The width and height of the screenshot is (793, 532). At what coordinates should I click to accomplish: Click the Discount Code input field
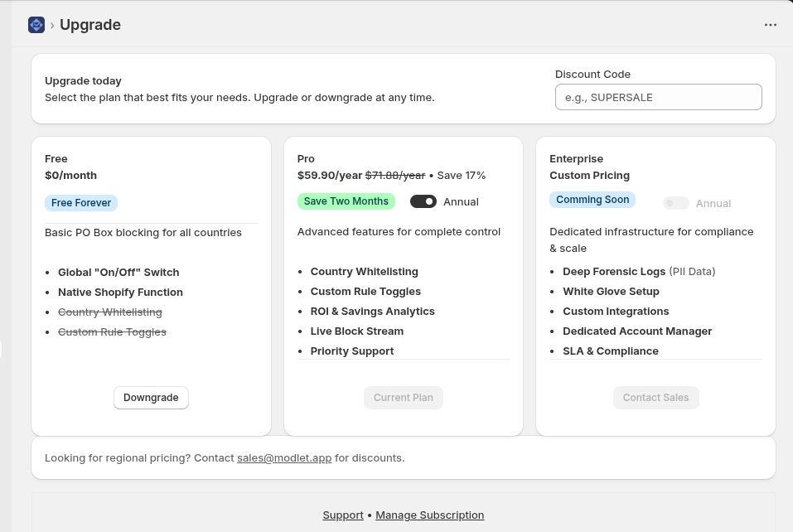point(658,97)
